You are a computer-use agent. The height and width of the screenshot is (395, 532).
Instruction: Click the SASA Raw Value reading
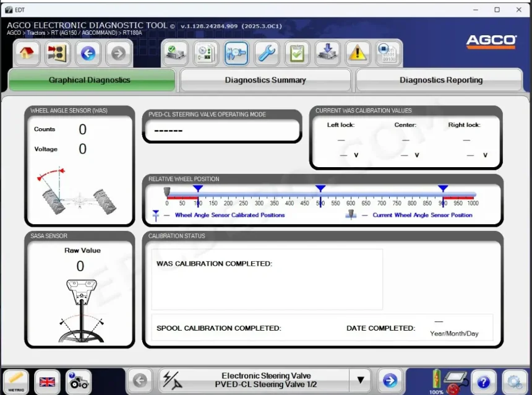tap(80, 266)
